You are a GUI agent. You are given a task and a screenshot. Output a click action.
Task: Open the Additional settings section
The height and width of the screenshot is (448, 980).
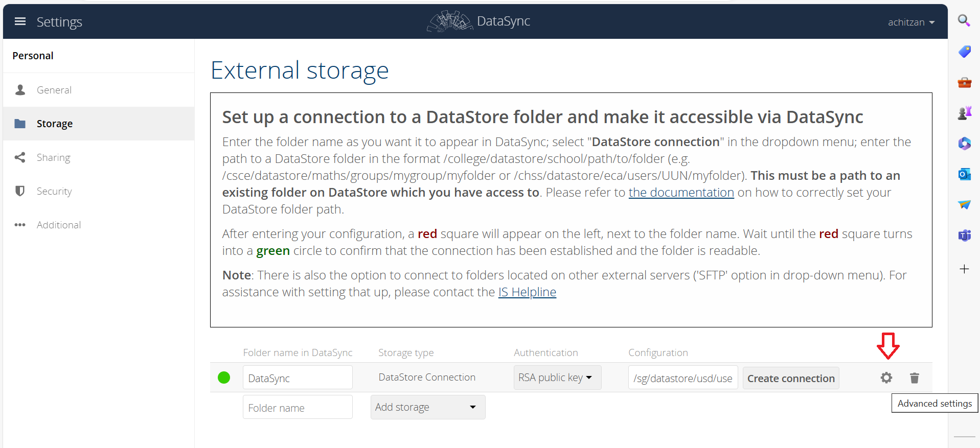99,225
